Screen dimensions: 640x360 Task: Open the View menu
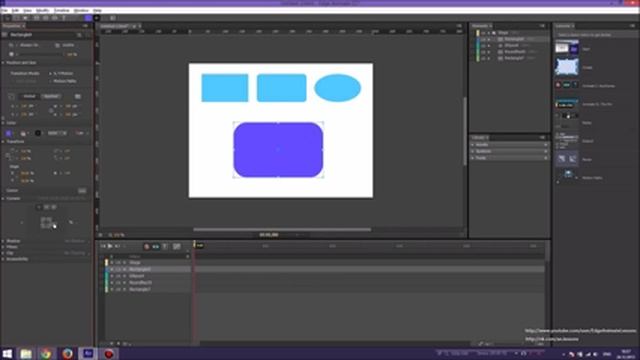coord(27,10)
